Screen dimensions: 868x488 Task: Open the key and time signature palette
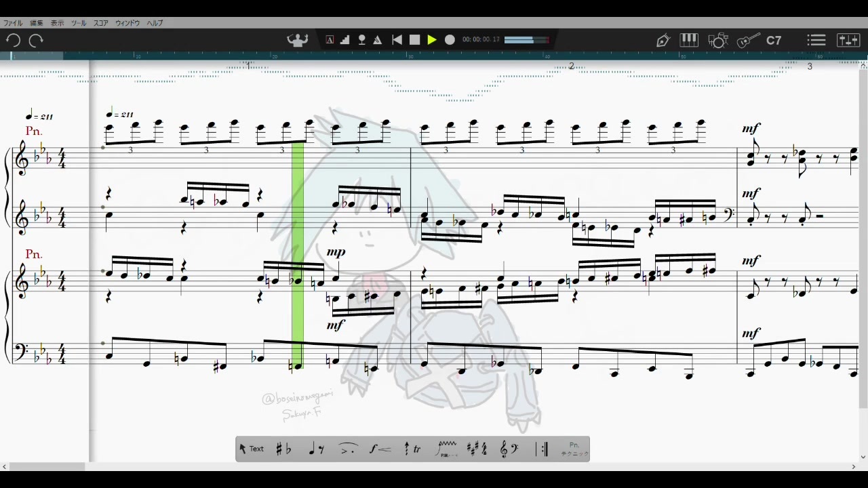(477, 449)
